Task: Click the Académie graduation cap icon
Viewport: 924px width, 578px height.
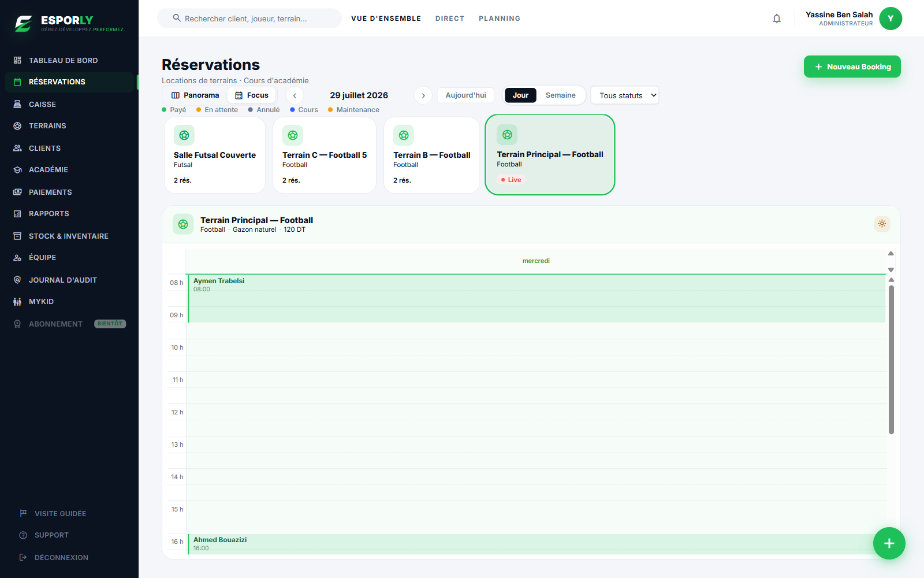Action: click(17, 169)
